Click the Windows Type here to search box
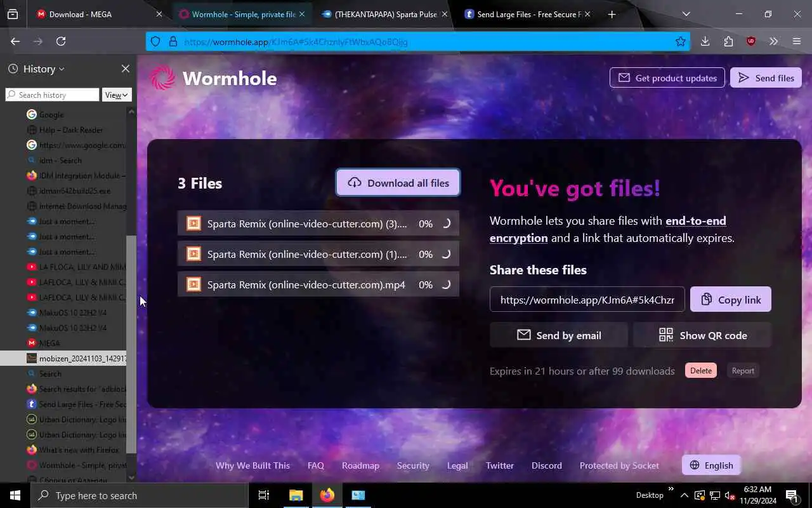Image resolution: width=812 pixels, height=508 pixels. pyautogui.click(x=139, y=495)
